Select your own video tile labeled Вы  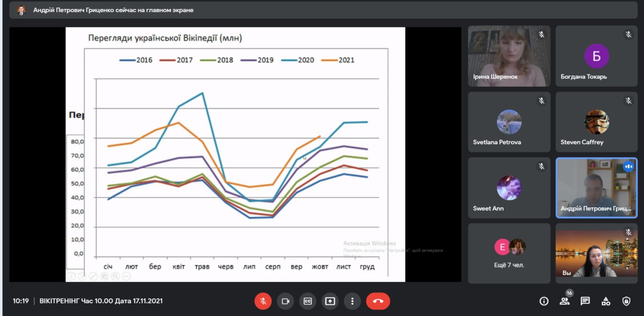click(597, 254)
